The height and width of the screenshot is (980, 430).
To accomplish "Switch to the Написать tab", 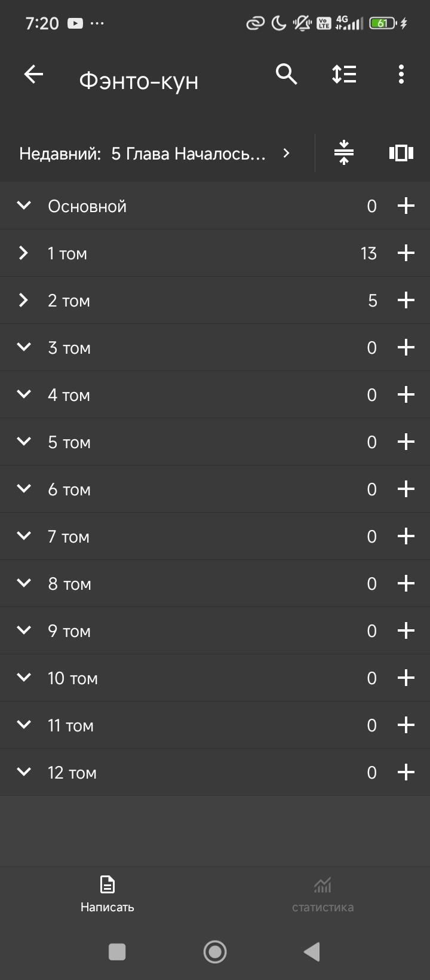I will click(107, 894).
